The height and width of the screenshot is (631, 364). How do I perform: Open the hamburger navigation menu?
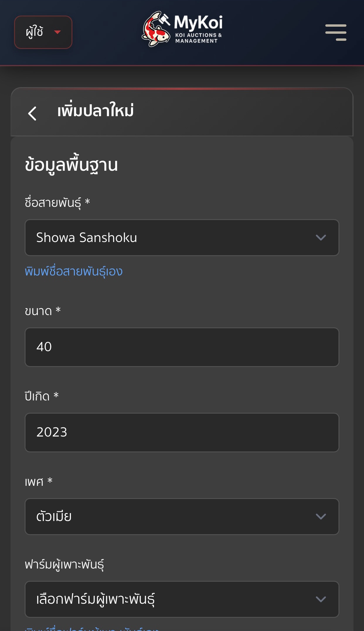tap(336, 32)
